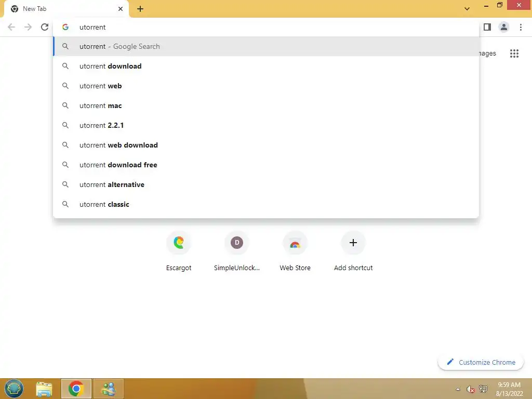Open the Web Store shortcut
532x399 pixels.
(295, 251)
